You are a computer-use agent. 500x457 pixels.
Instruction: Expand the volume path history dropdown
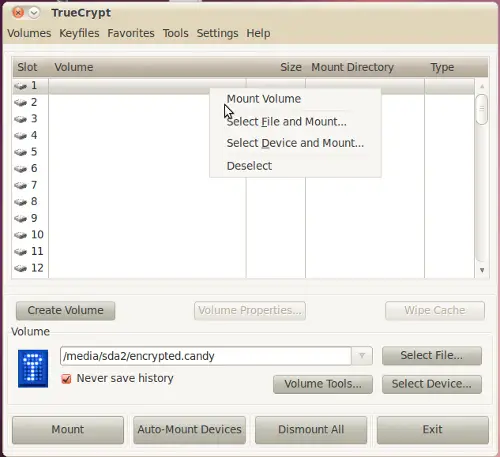click(362, 356)
